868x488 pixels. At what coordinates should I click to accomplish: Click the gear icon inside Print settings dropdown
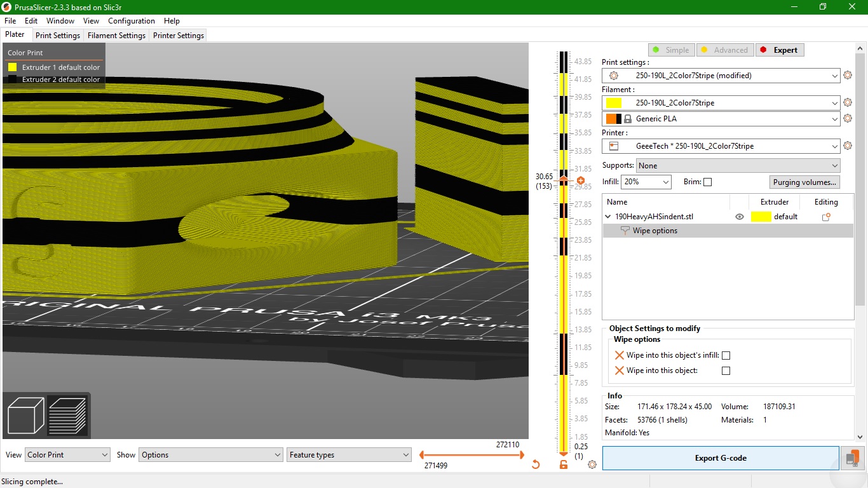tap(614, 76)
